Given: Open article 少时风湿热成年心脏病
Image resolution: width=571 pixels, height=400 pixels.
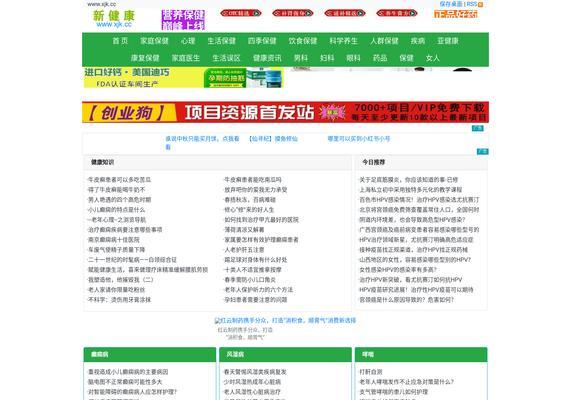Looking at the screenshot, I should click(x=253, y=382).
